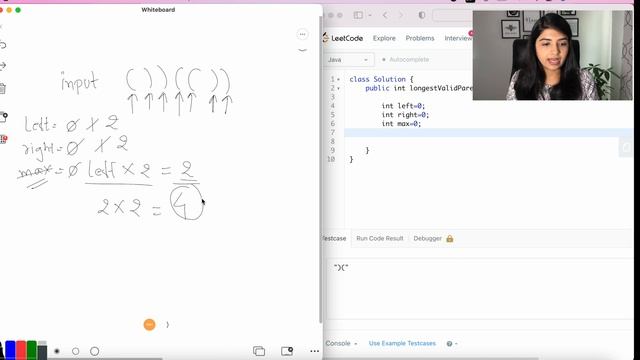Screen dimensions: 640x360
Task: Open the bottom-right Whiteboard more menu
Action: point(314,351)
